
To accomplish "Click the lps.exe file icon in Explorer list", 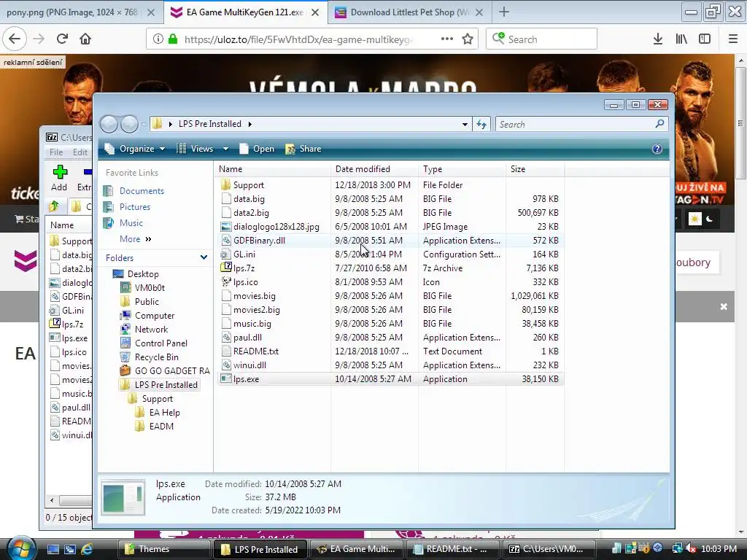I will [x=226, y=379].
